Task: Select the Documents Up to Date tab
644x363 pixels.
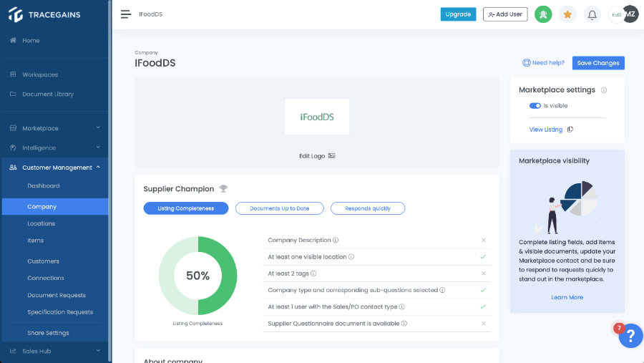Action: coord(280,208)
